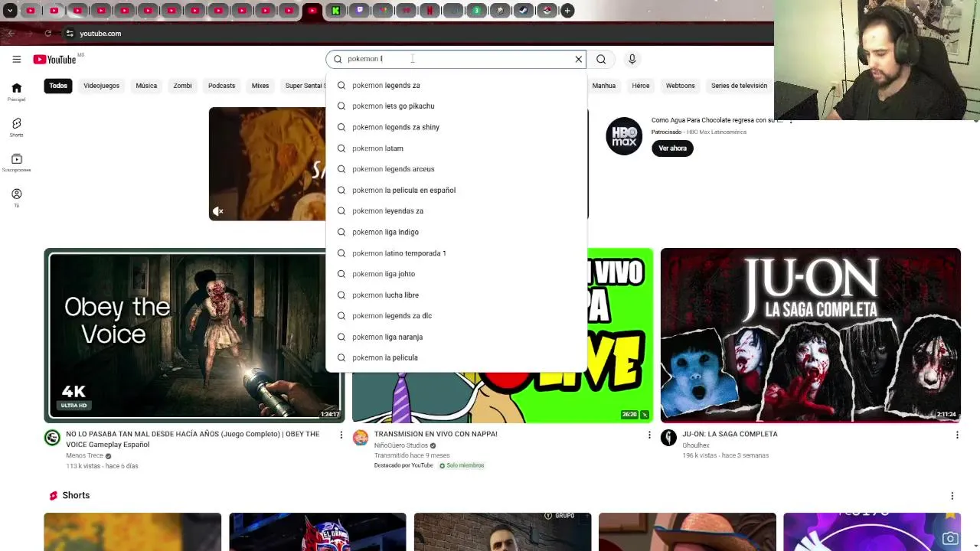Select the Series de televisión chip
The width and height of the screenshot is (980, 551).
[x=739, y=86]
